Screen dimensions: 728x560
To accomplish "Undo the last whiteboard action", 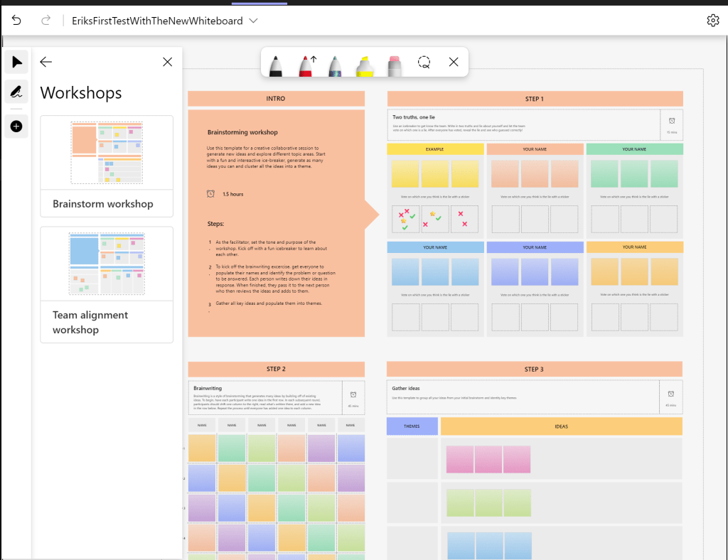I will pos(16,21).
